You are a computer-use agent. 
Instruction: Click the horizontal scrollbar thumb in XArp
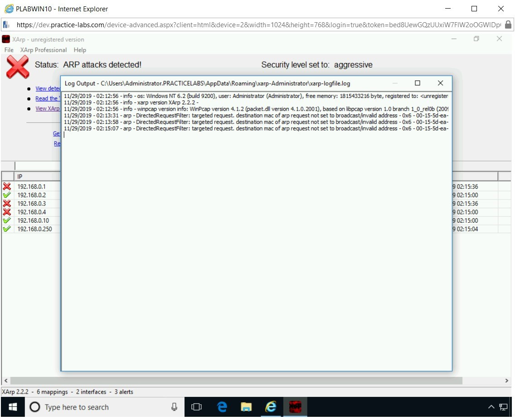point(236,381)
